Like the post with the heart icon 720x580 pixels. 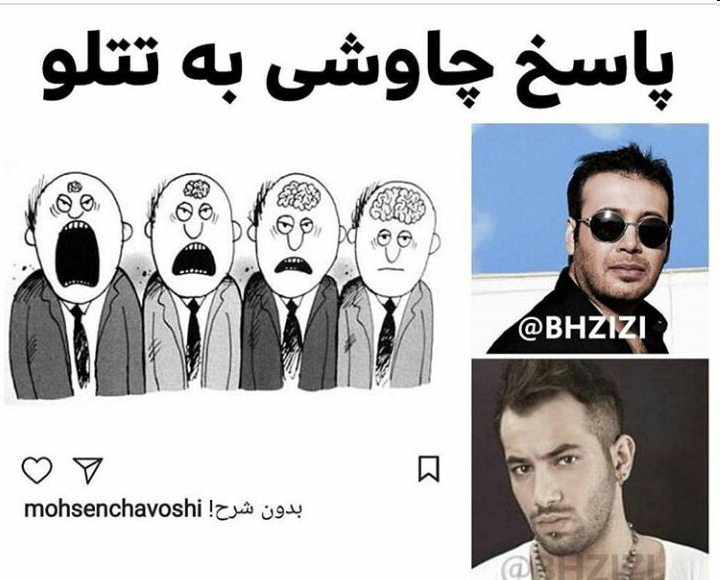(x=37, y=469)
